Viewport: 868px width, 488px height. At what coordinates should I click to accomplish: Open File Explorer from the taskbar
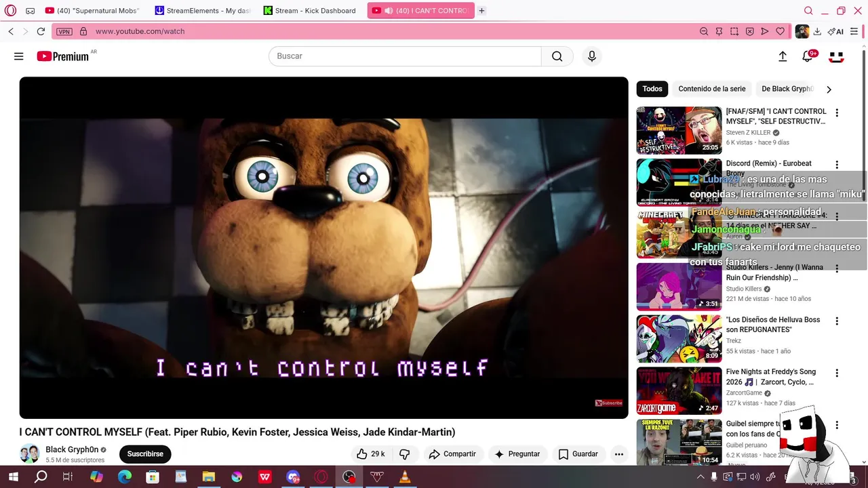click(x=208, y=477)
